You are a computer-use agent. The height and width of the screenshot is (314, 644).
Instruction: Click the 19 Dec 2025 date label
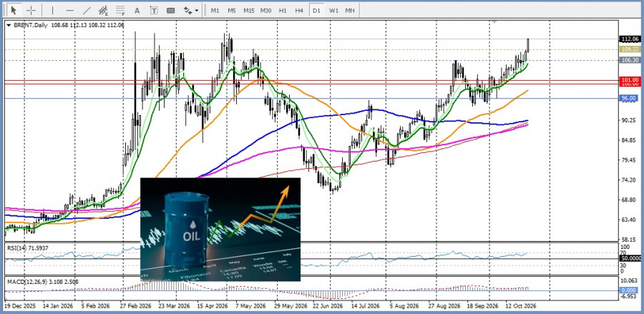coord(21,306)
